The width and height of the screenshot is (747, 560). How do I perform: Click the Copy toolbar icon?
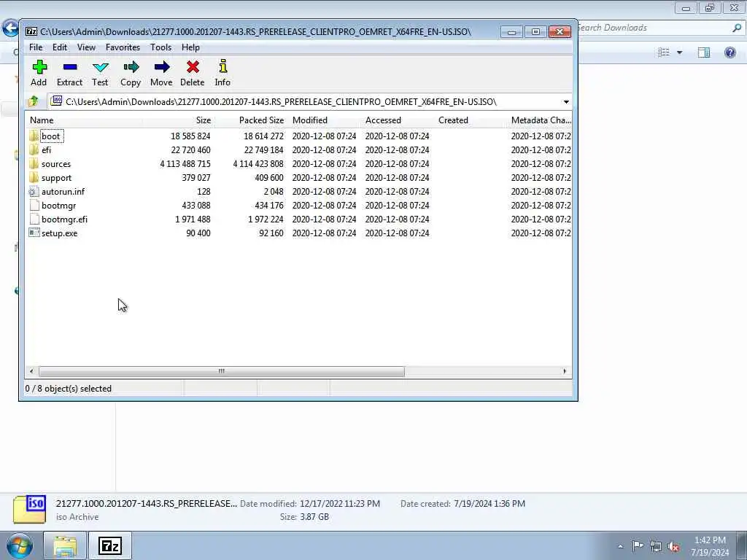click(x=131, y=67)
